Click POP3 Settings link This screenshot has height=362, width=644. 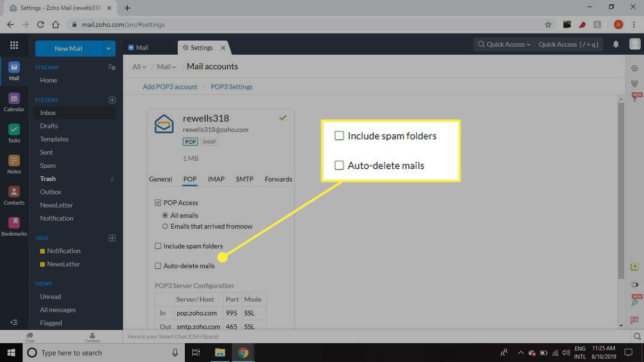[x=231, y=87]
